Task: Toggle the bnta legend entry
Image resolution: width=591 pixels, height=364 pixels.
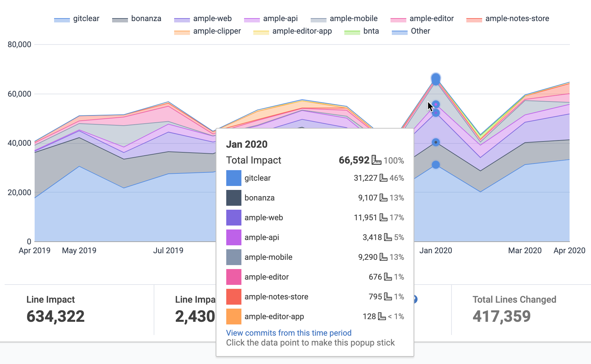Action: coord(361,31)
